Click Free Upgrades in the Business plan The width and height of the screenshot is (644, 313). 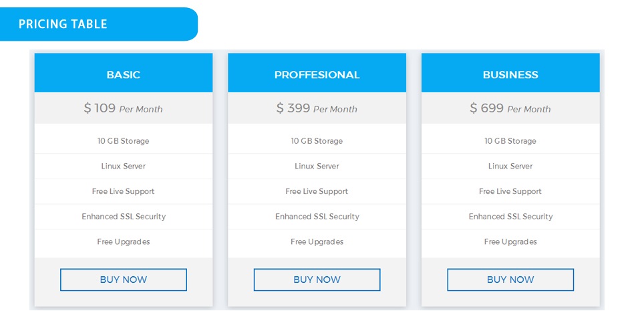pyautogui.click(x=510, y=242)
